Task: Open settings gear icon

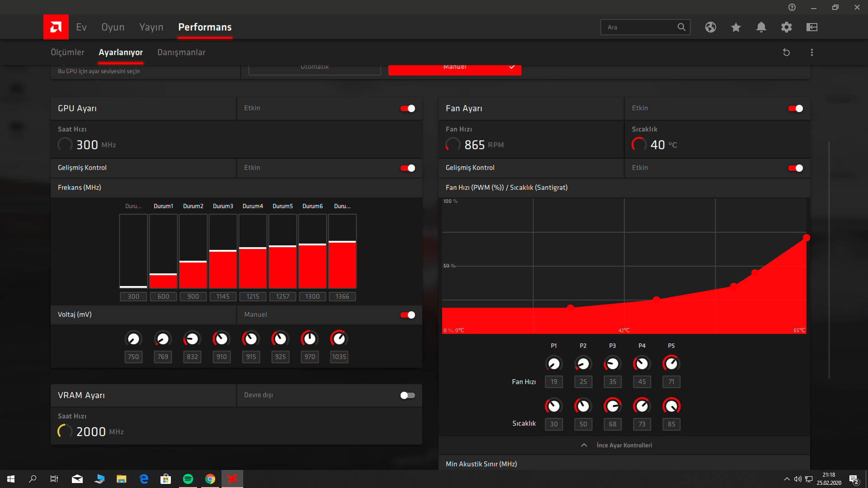Action: 787,27
